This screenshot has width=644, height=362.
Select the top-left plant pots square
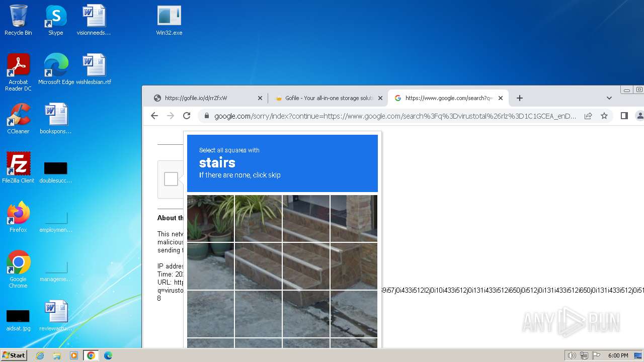click(x=210, y=218)
